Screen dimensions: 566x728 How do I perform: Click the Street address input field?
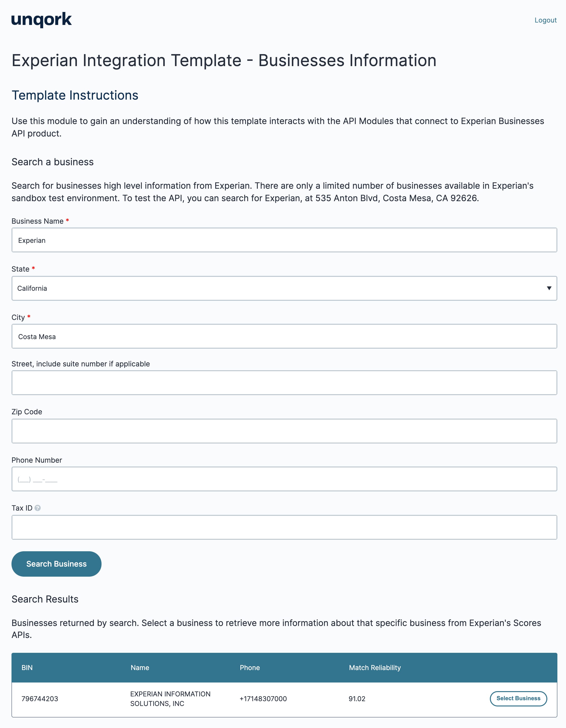click(284, 383)
